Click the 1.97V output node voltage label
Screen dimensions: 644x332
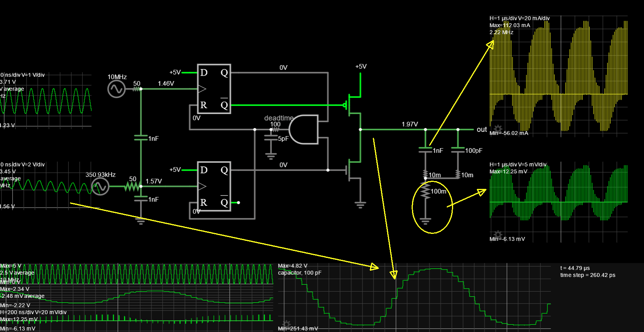coord(410,124)
